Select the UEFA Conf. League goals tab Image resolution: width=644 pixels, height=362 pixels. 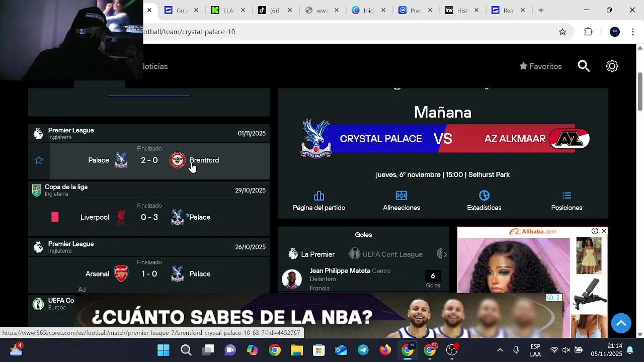point(386,254)
